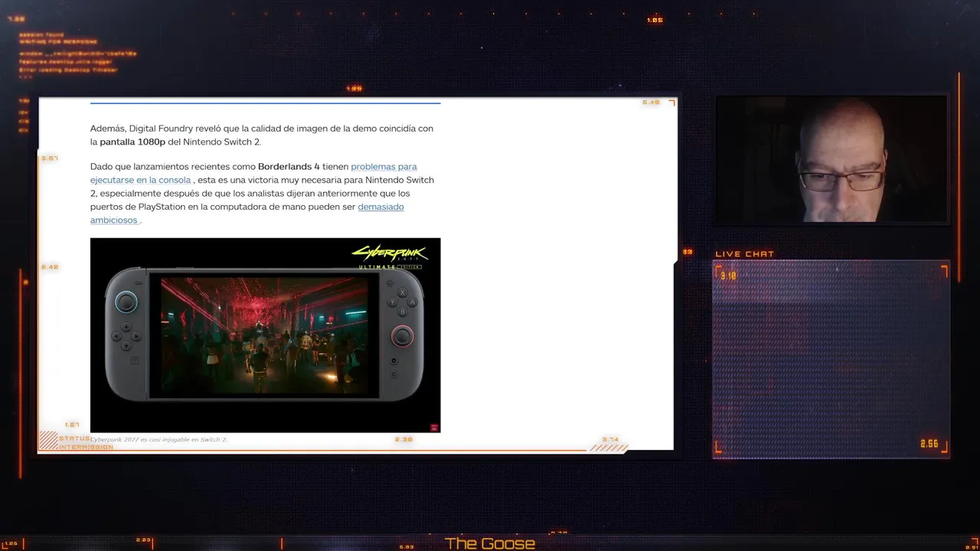Open the "problemas para ejecutarse en la consola" link
980x551 pixels.
(x=384, y=167)
